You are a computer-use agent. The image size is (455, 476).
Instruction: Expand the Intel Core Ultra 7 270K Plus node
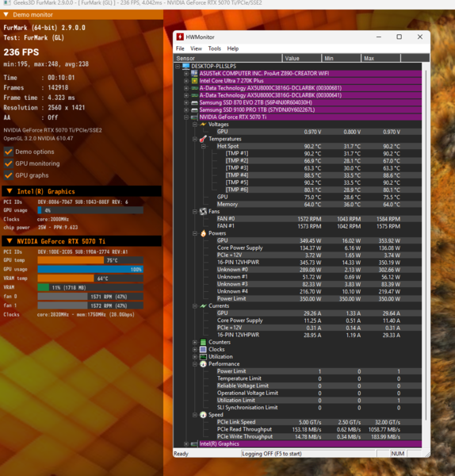point(186,81)
